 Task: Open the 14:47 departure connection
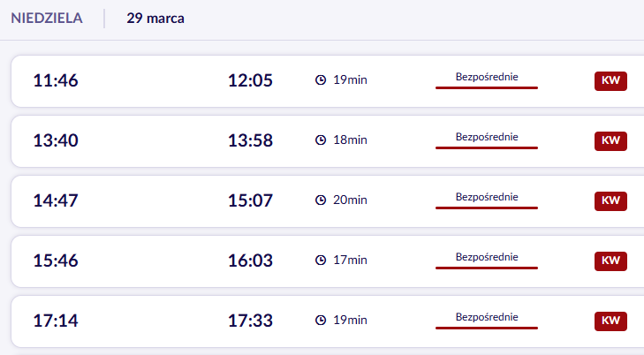pos(56,200)
